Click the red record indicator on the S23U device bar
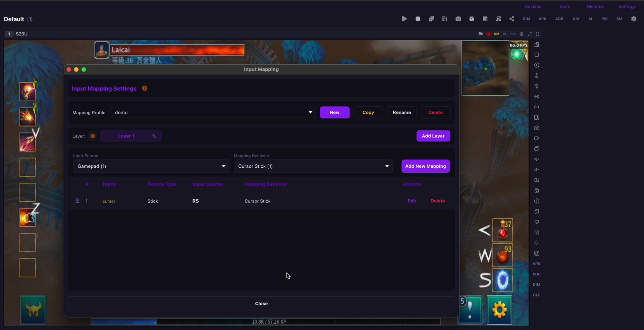The image size is (644, 330). 489,34
